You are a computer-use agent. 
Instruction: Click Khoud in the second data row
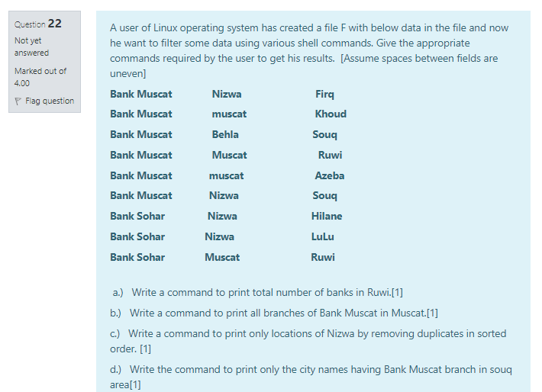331,114
